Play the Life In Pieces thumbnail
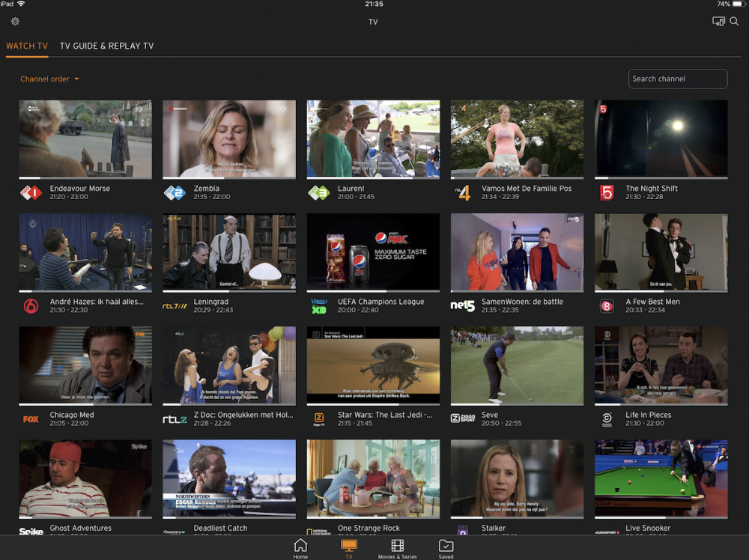749x560 pixels. pyautogui.click(x=661, y=365)
